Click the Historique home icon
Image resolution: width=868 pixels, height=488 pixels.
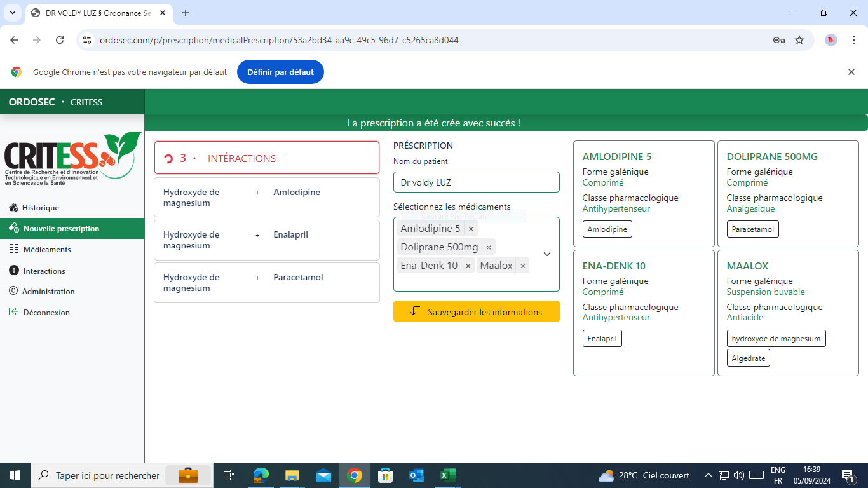pos(13,207)
